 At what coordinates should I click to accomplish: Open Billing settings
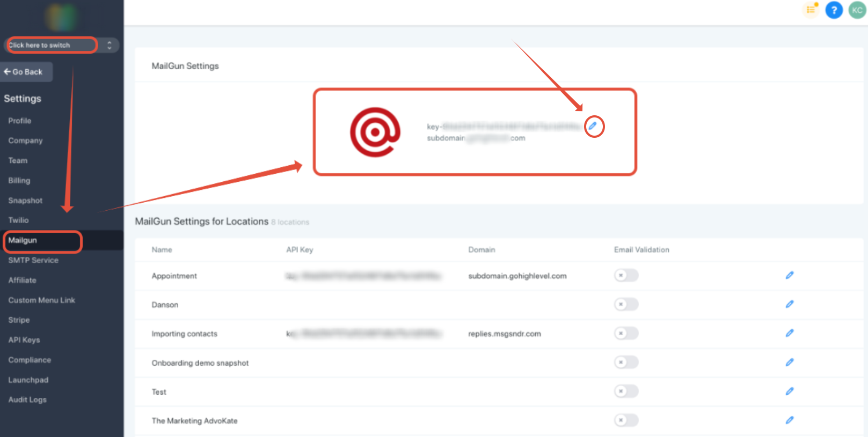[19, 180]
